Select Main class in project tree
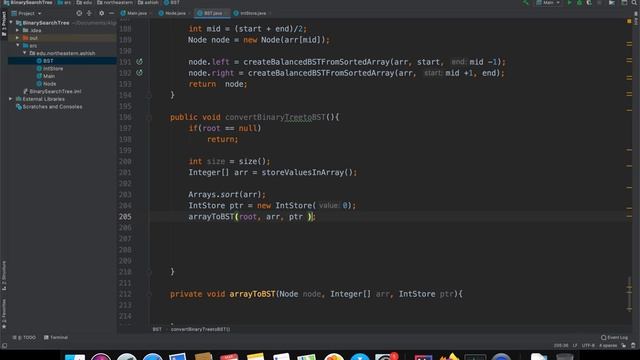The width and height of the screenshot is (640, 360). click(46, 76)
